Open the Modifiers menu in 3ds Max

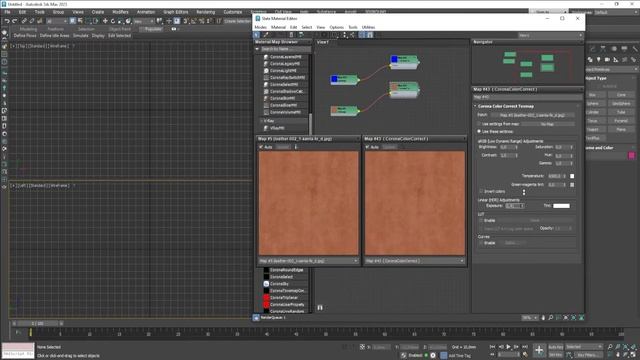click(120, 12)
